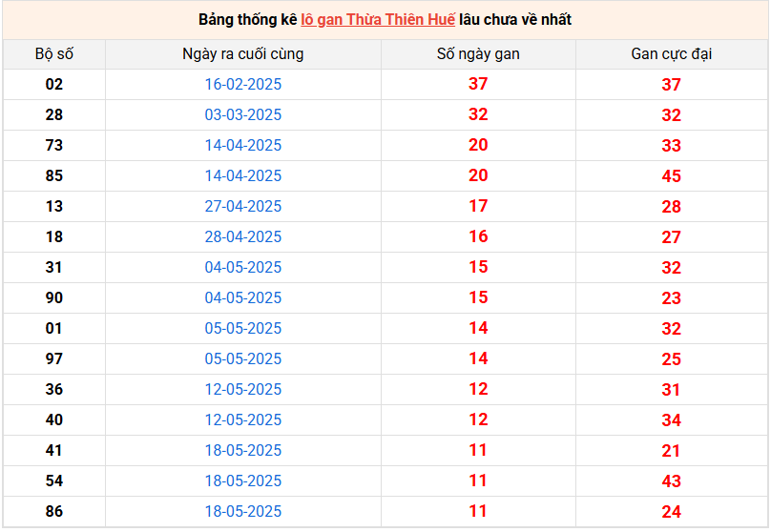Screen dimensions: 771x532
Task: Click number 54 in the Bộ số column
Action: (53, 481)
